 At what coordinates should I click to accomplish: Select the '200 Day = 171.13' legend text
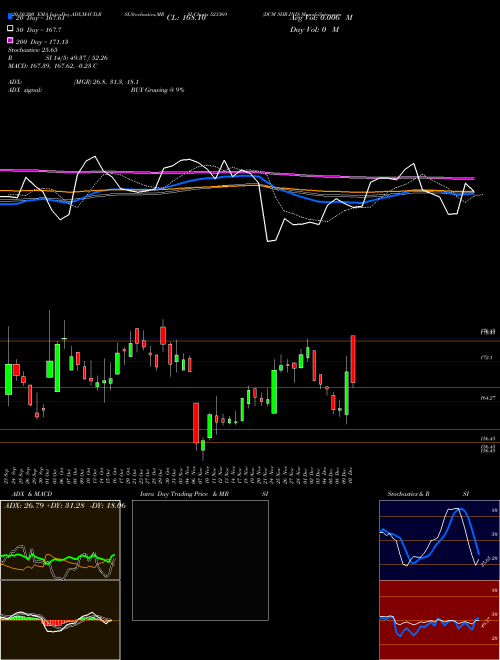tap(42, 42)
